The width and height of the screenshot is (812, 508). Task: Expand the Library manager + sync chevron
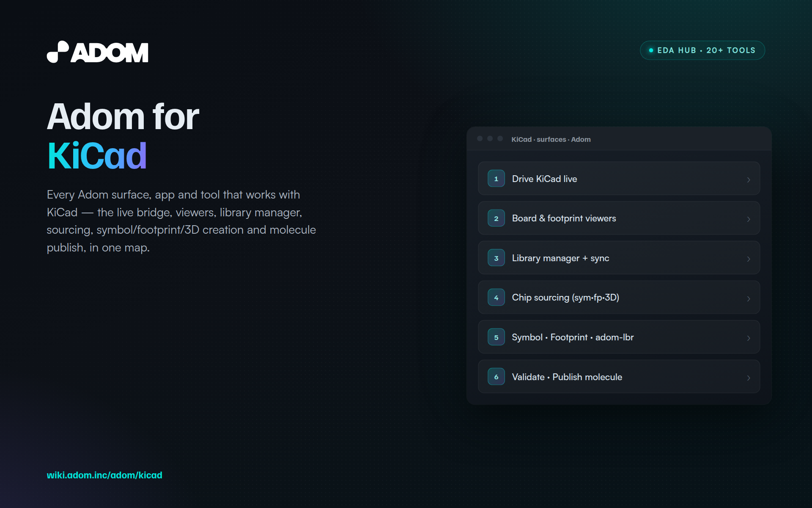click(x=748, y=259)
